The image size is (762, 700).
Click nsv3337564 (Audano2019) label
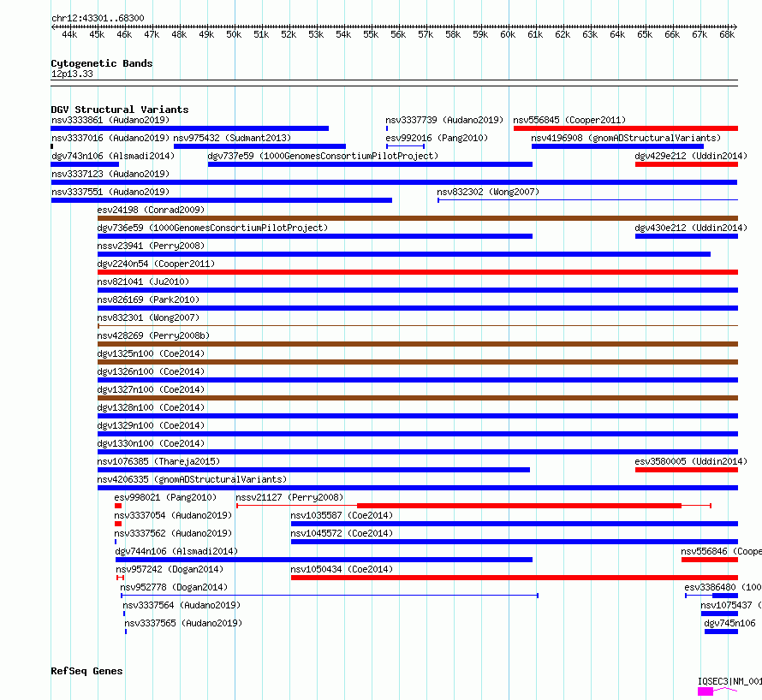click(182, 605)
